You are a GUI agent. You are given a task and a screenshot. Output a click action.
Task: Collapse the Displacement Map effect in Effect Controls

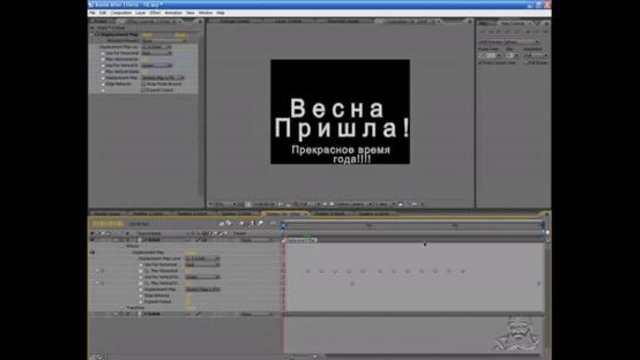tap(92, 35)
